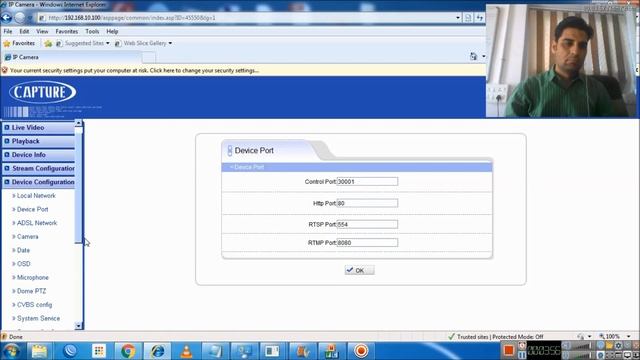
Task: Open Microphone settings in sidebar
Action: point(33,278)
